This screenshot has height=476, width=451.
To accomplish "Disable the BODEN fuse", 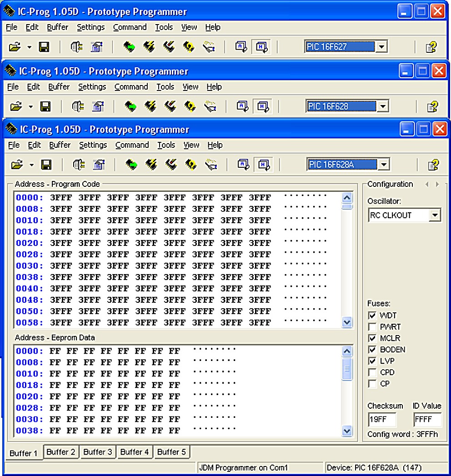I will click(x=372, y=350).
